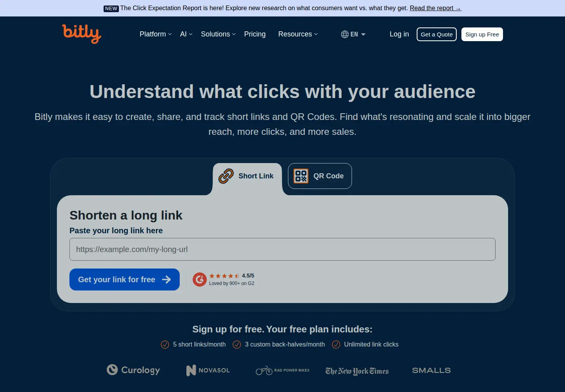Click checkmark icon beside 5 short links/month
Viewport: 565px width, 392px height.
(165, 345)
